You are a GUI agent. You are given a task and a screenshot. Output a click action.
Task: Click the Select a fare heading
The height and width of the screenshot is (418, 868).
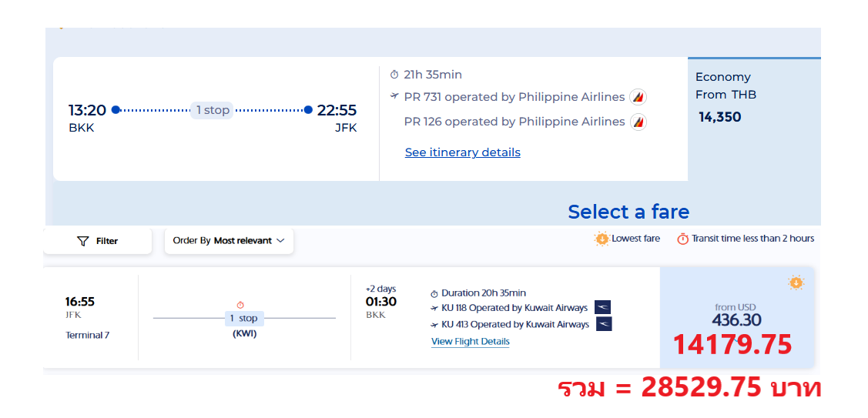(x=628, y=212)
